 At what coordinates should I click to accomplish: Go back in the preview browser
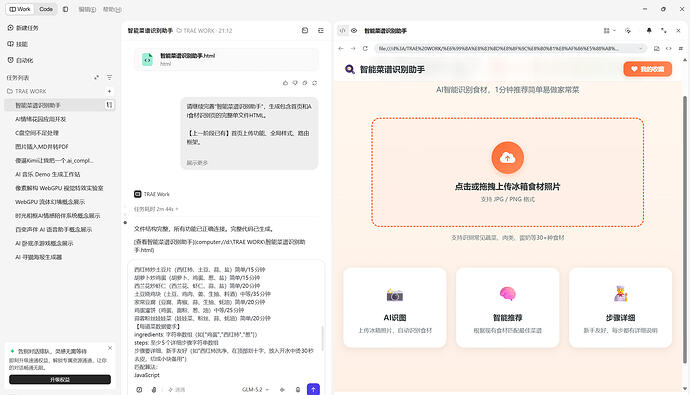coord(341,48)
